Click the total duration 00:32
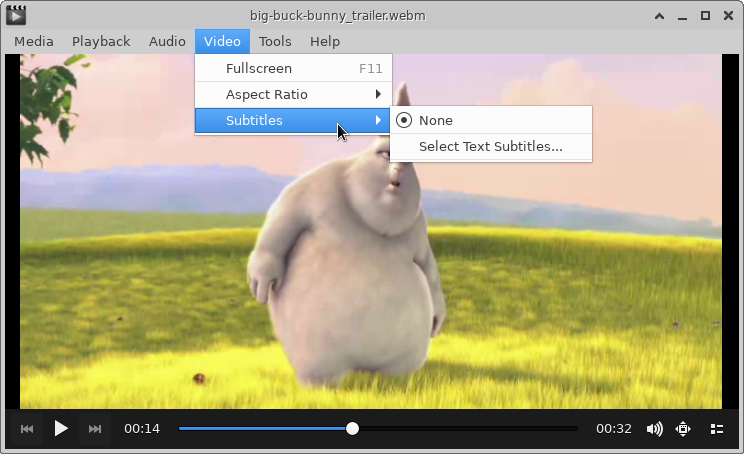Screen dimensions: 744x454 [614, 429]
